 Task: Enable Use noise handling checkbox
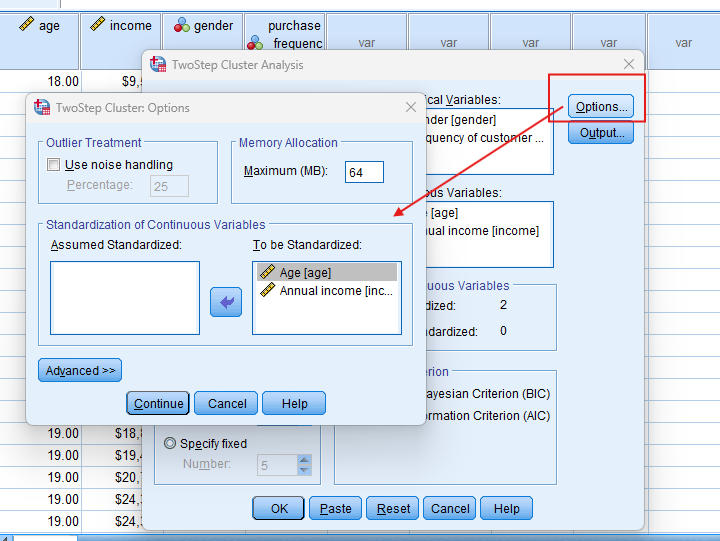pyautogui.click(x=54, y=165)
